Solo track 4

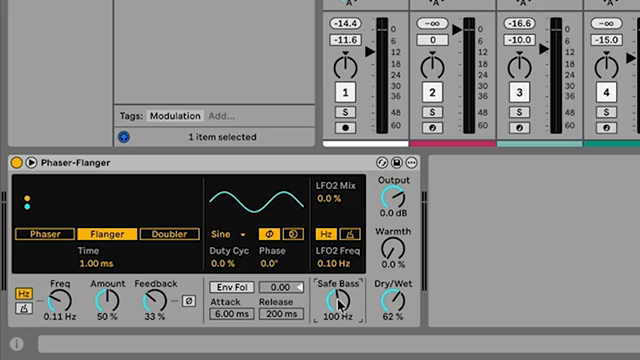tap(606, 112)
